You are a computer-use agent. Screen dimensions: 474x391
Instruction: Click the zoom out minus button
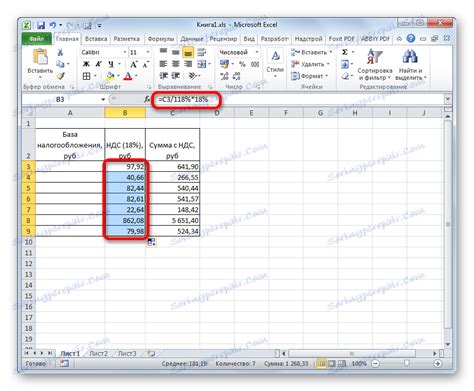pos(375,364)
